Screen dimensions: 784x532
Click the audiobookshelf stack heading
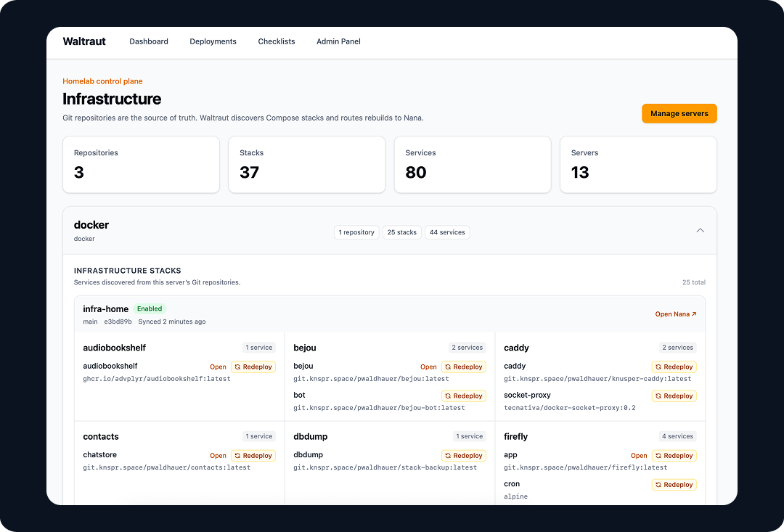(115, 348)
